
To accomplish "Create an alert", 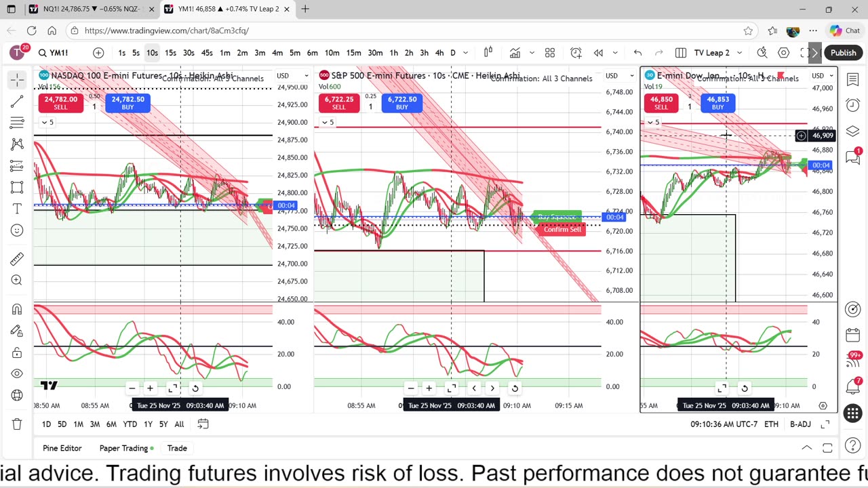I will (576, 53).
